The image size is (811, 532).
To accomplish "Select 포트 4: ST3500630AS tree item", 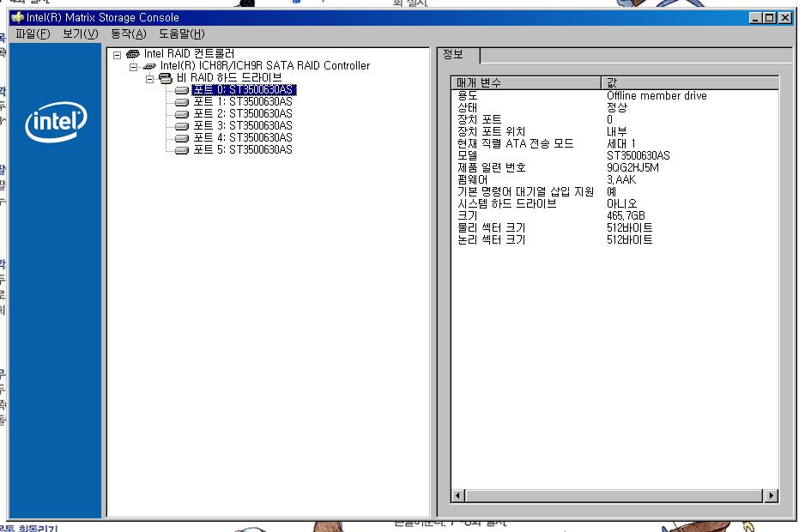I will pyautogui.click(x=243, y=137).
